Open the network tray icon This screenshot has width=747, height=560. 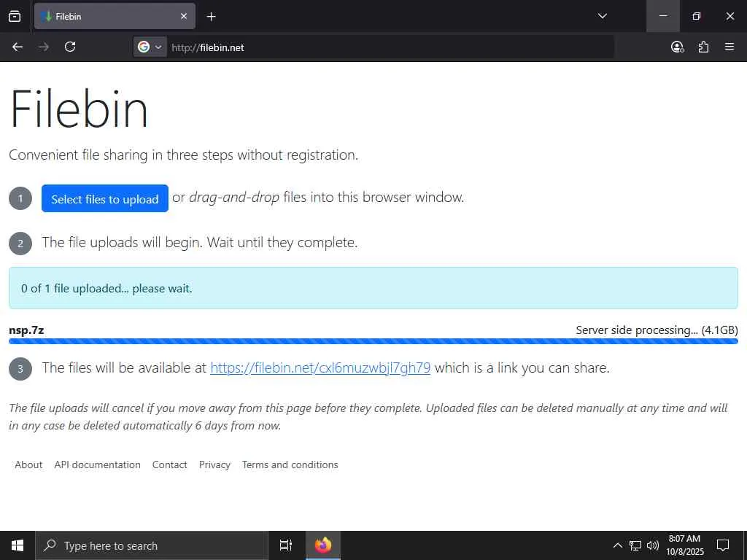coord(635,545)
